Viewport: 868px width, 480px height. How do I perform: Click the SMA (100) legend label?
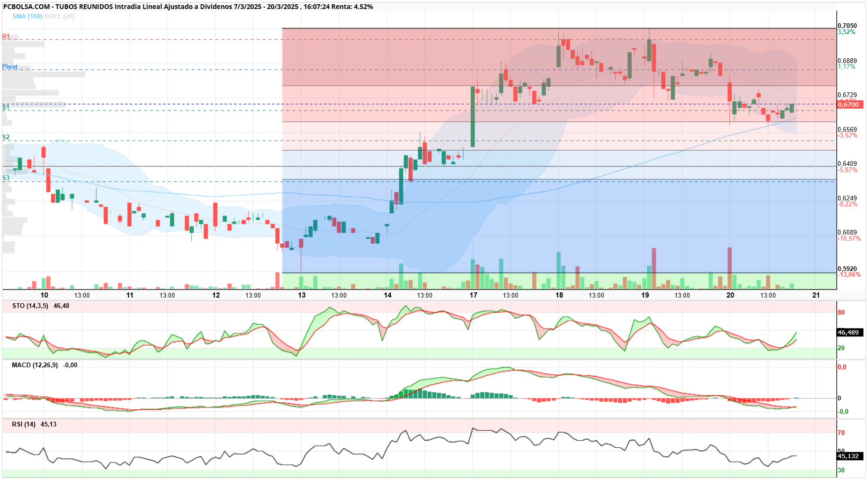pyautogui.click(x=27, y=16)
